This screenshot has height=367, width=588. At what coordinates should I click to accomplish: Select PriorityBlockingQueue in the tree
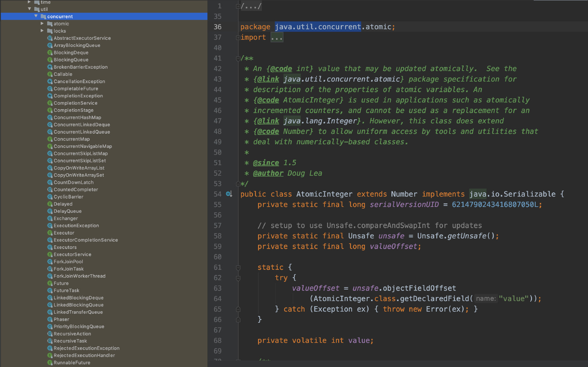79,327
